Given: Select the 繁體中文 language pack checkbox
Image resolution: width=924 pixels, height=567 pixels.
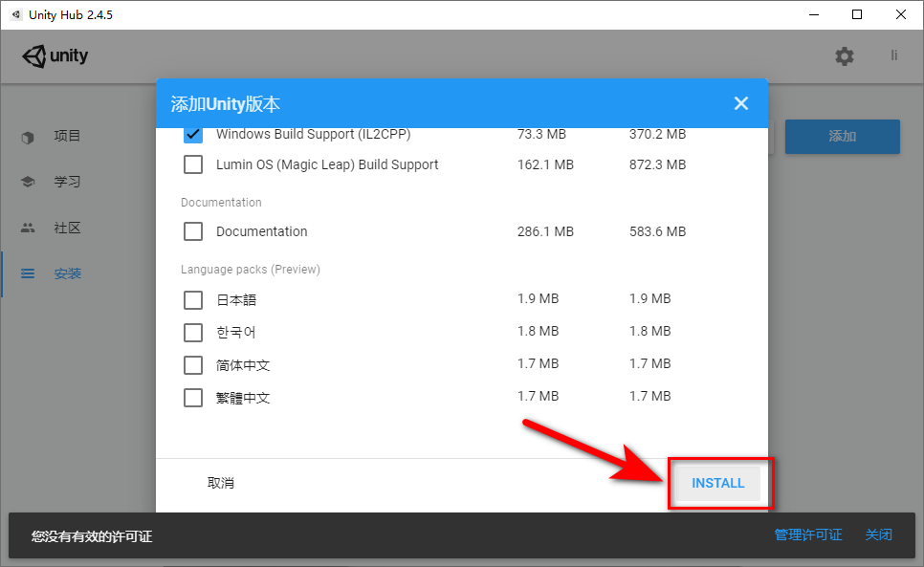Looking at the screenshot, I should [193, 398].
